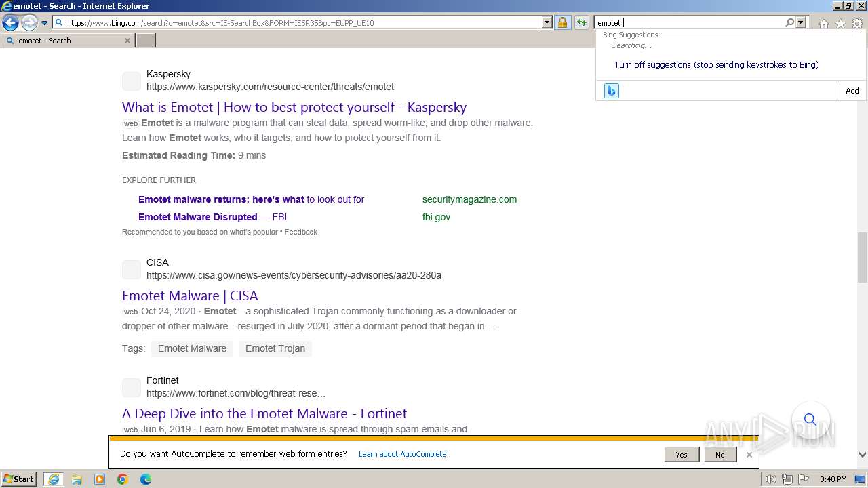Click fbi.gov link
The height and width of the screenshot is (488, 868).
(x=436, y=217)
